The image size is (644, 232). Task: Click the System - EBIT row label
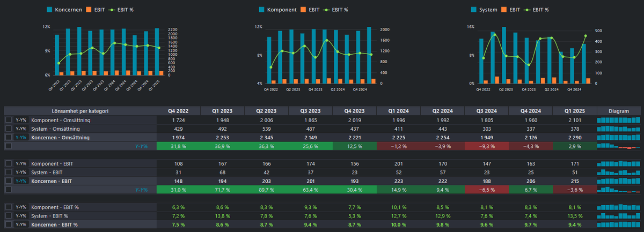point(47,173)
